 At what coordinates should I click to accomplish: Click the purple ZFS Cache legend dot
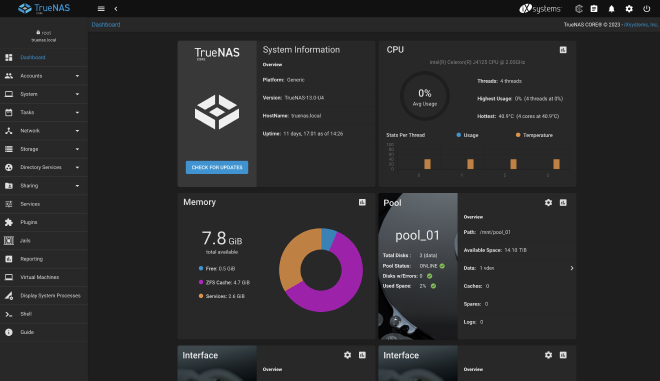click(201, 282)
